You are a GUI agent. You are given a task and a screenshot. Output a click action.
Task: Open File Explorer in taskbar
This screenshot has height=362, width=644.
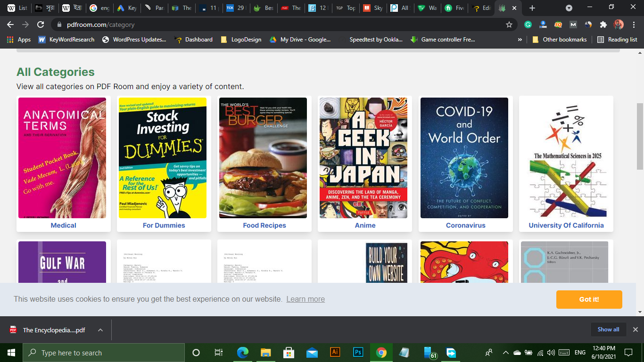266,353
